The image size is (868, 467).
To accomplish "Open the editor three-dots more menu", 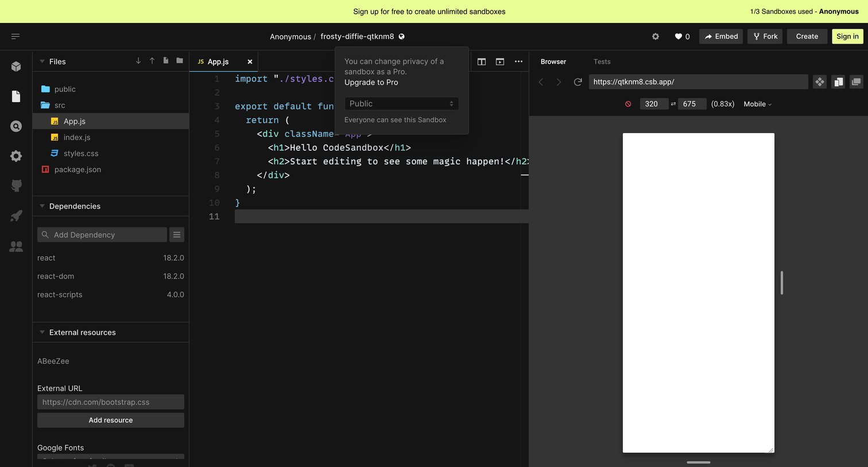I will [518, 61].
